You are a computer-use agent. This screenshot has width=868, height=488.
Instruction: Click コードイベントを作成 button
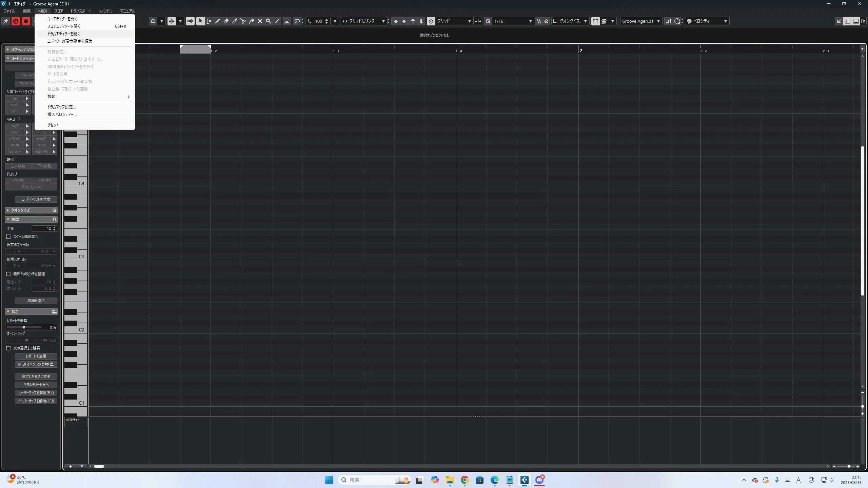36,199
